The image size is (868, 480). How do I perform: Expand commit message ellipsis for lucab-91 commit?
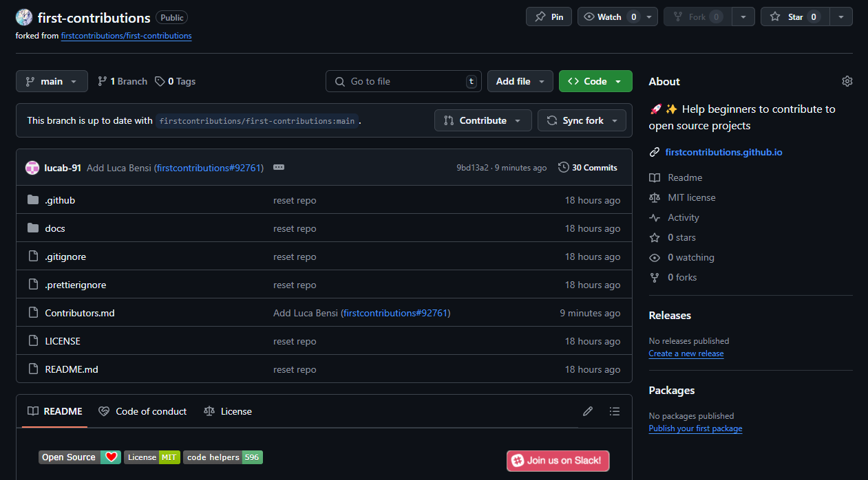(x=279, y=167)
